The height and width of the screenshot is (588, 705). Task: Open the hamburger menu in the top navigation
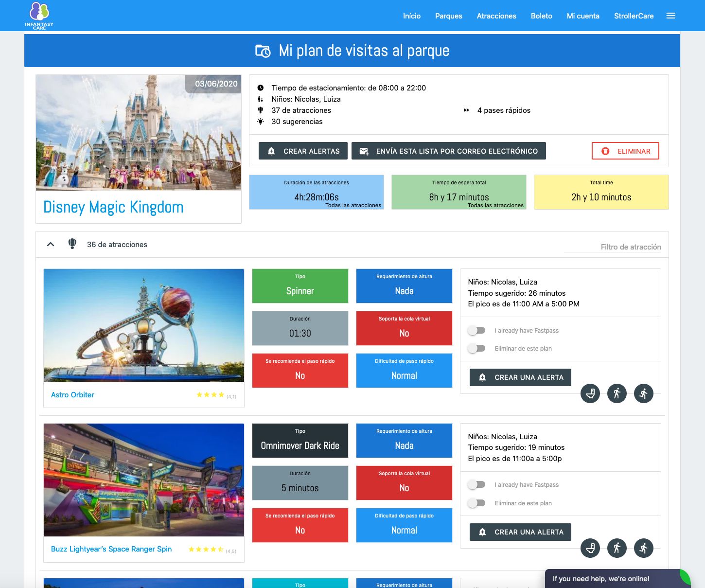click(x=671, y=16)
